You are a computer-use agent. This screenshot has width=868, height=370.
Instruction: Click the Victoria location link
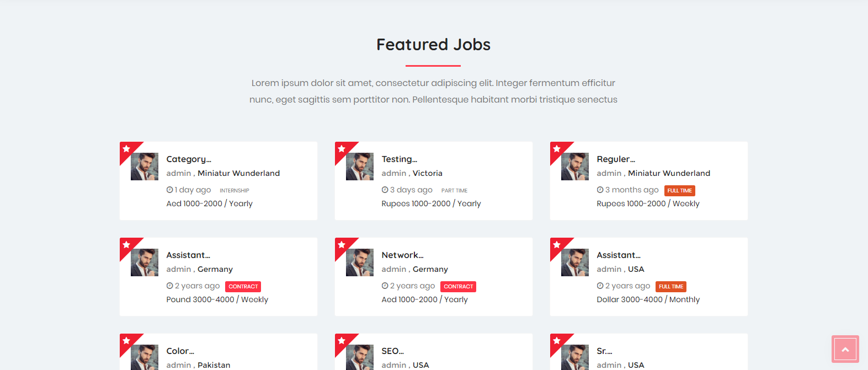click(428, 173)
